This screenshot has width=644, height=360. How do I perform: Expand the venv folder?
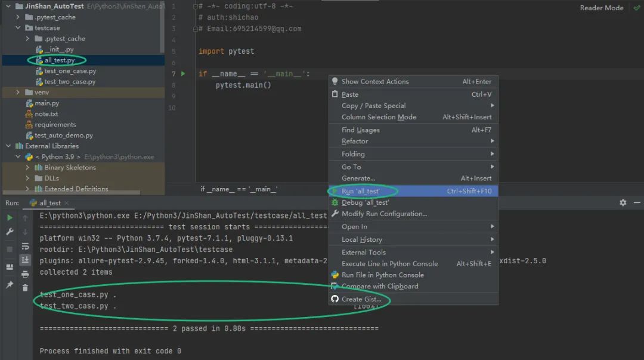tap(18, 92)
